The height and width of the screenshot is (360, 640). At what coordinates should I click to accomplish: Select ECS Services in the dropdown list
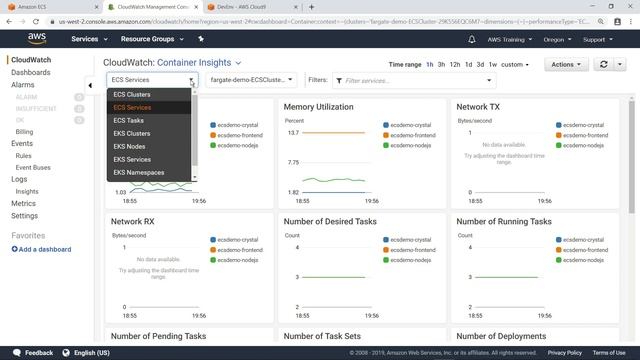tap(149, 107)
